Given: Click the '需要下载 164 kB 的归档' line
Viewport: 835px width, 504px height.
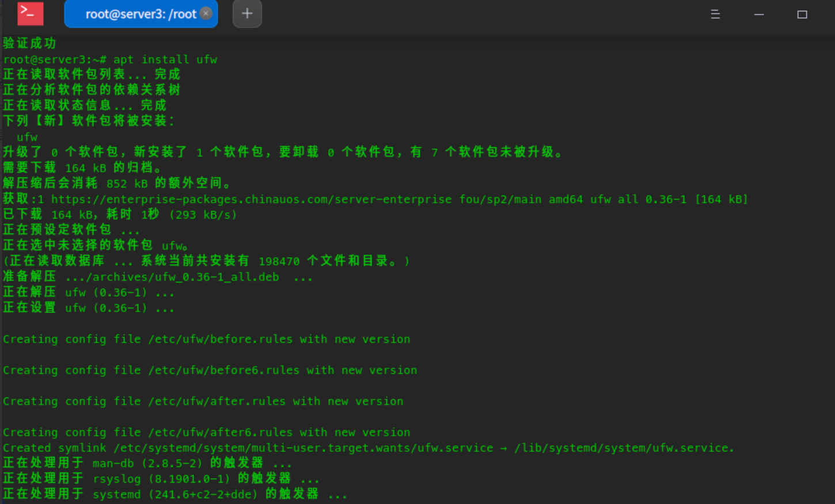Looking at the screenshot, I should click(x=82, y=167).
